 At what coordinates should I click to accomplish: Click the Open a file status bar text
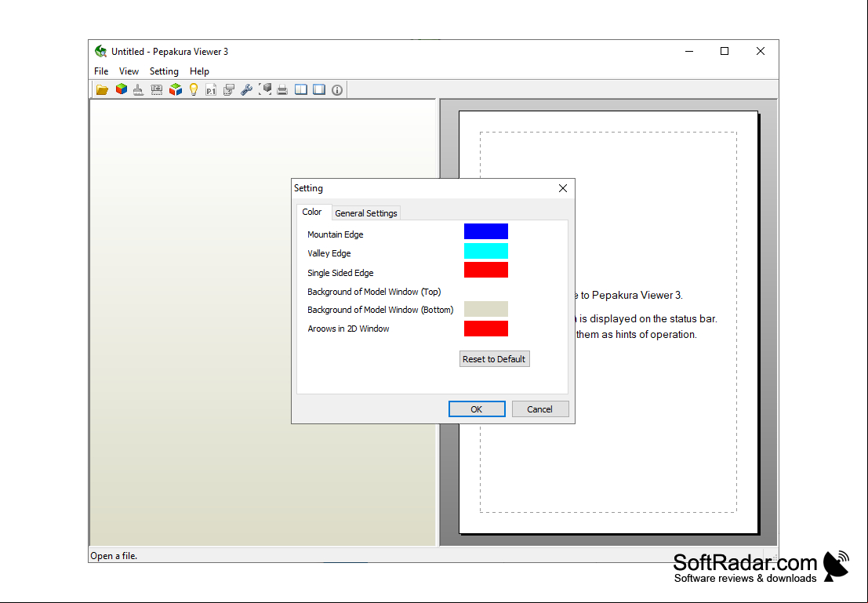point(114,556)
